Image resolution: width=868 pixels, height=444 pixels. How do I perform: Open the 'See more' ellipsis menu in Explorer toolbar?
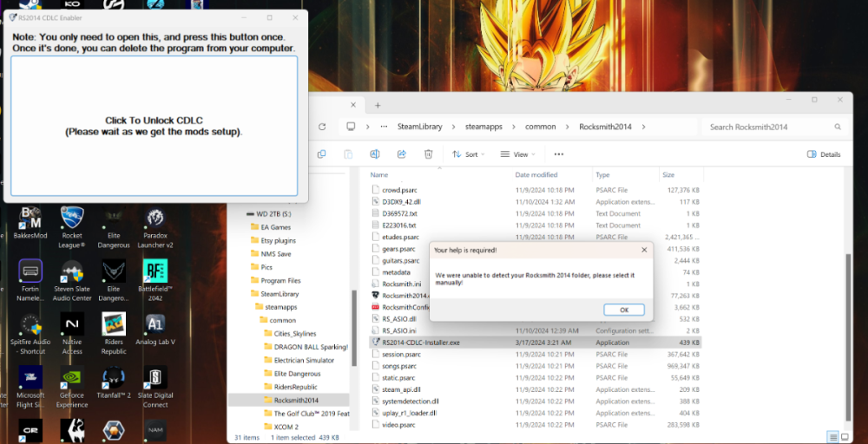pos(558,154)
